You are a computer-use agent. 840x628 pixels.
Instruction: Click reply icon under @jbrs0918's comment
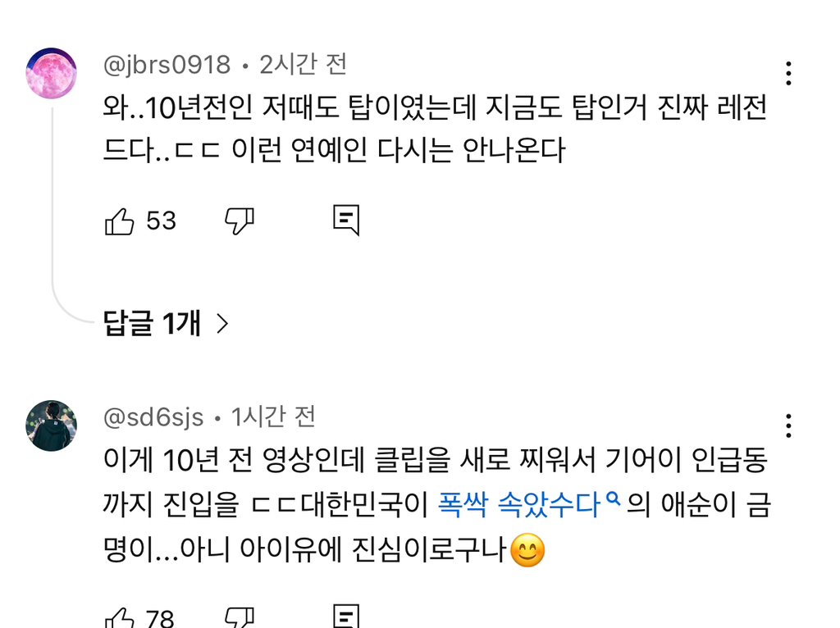[346, 221]
